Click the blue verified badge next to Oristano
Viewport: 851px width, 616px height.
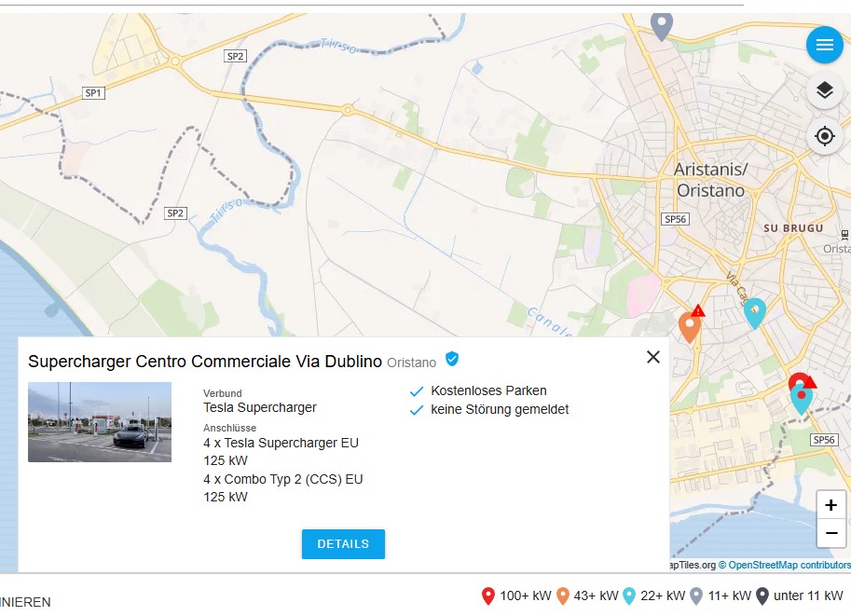tap(452, 359)
